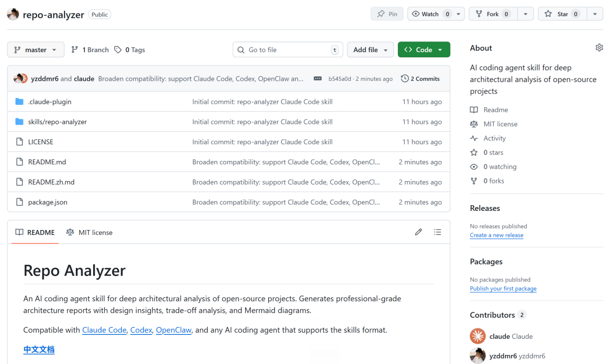
Task: Click the package.json file icon
Action: pos(19,202)
